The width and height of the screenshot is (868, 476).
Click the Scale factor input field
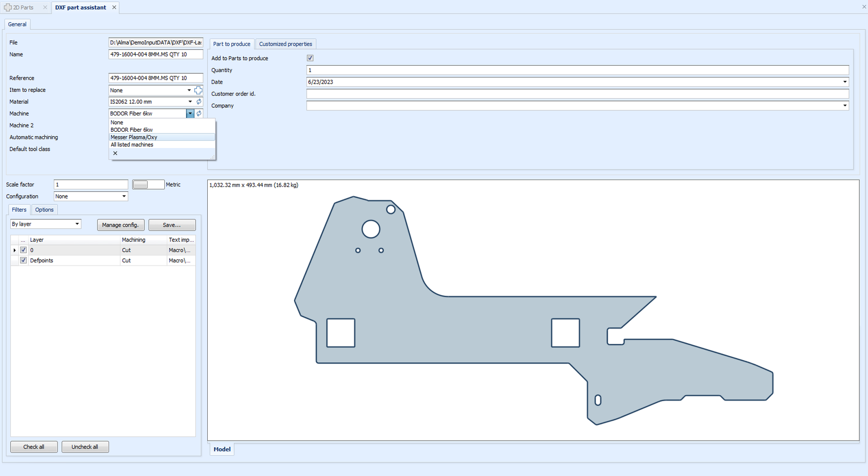pos(91,184)
